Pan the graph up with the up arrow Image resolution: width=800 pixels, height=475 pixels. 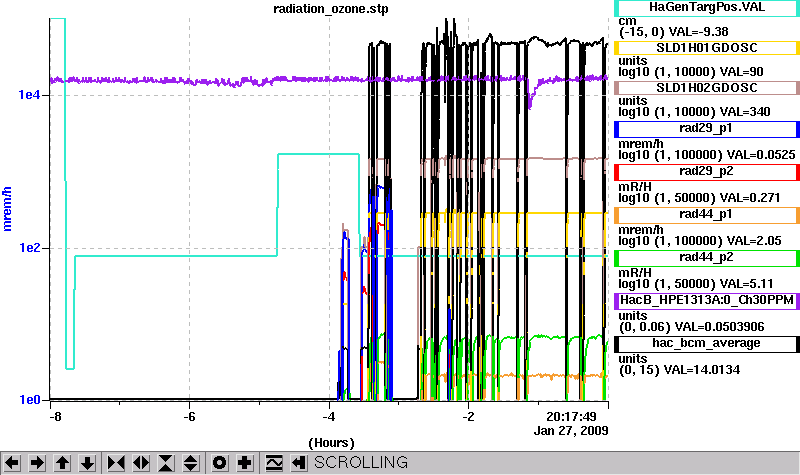pyautogui.click(x=63, y=463)
